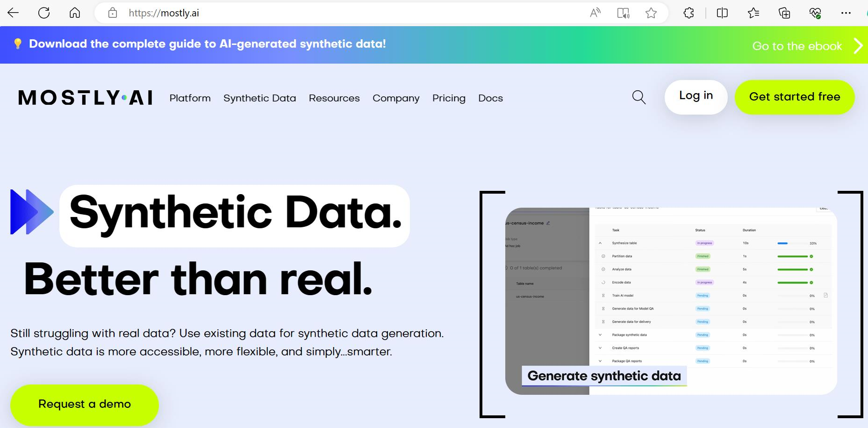Click Get started free button

[x=795, y=97]
